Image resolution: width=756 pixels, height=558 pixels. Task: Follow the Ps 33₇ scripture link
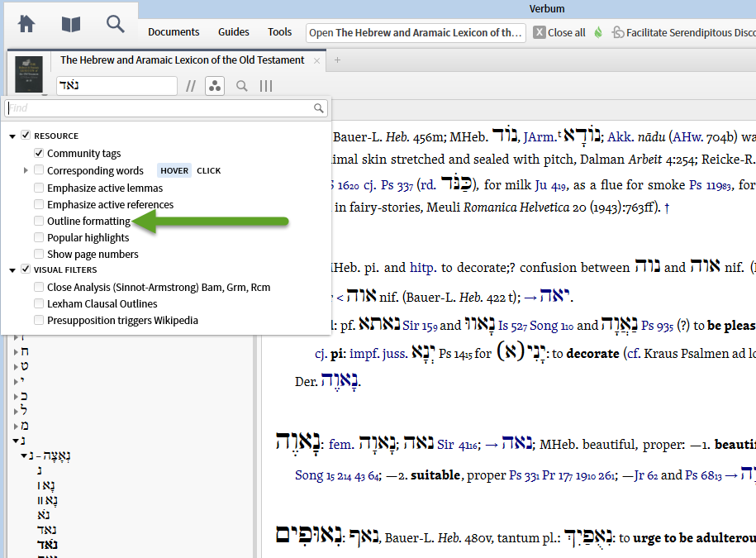397,185
